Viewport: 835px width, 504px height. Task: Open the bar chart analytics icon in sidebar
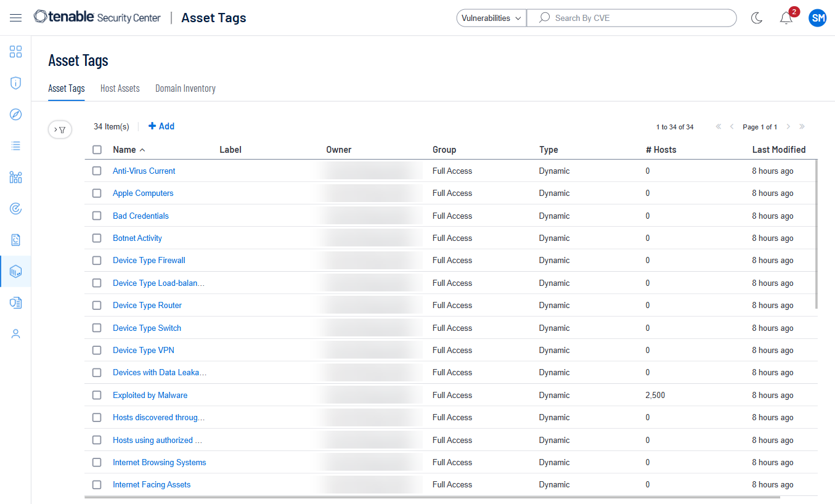coord(15,177)
